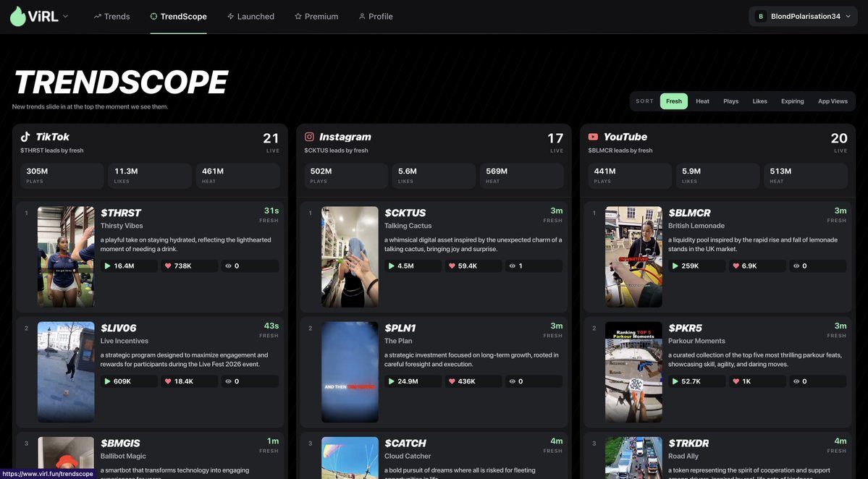Click the $LIVO6 play count icon
868x479 pixels.
click(107, 381)
